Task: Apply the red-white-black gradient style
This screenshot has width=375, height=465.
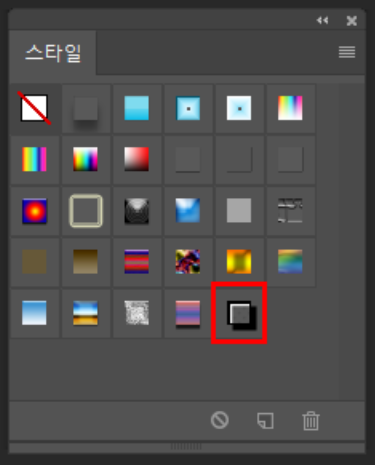Action: (x=137, y=159)
